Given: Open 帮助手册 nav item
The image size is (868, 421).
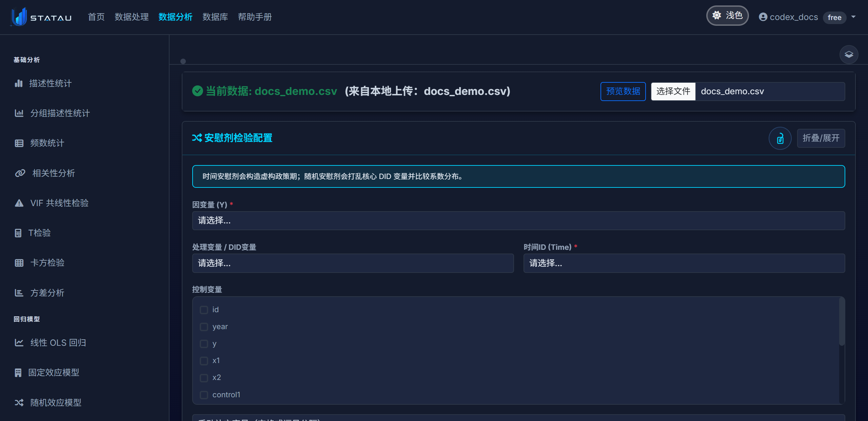Looking at the screenshot, I should click(x=255, y=17).
